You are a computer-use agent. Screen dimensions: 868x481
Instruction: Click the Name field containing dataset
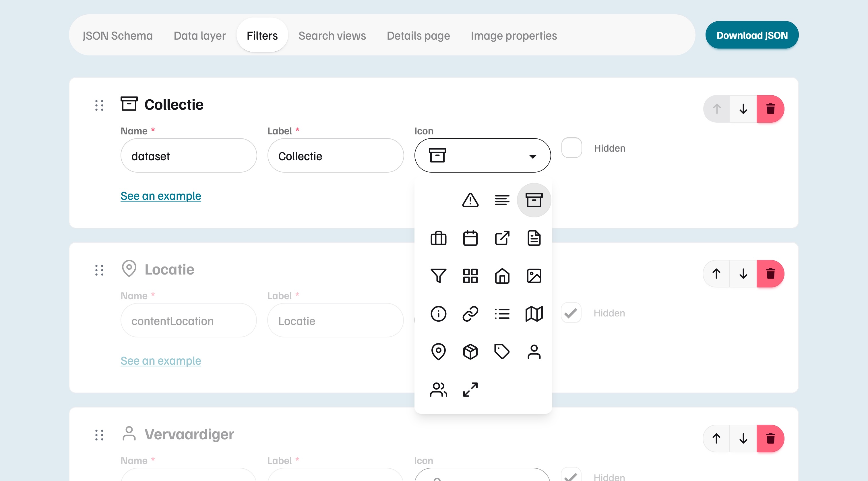[189, 155]
